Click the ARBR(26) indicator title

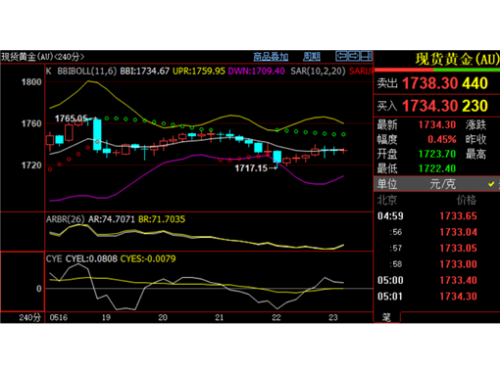tap(65, 219)
